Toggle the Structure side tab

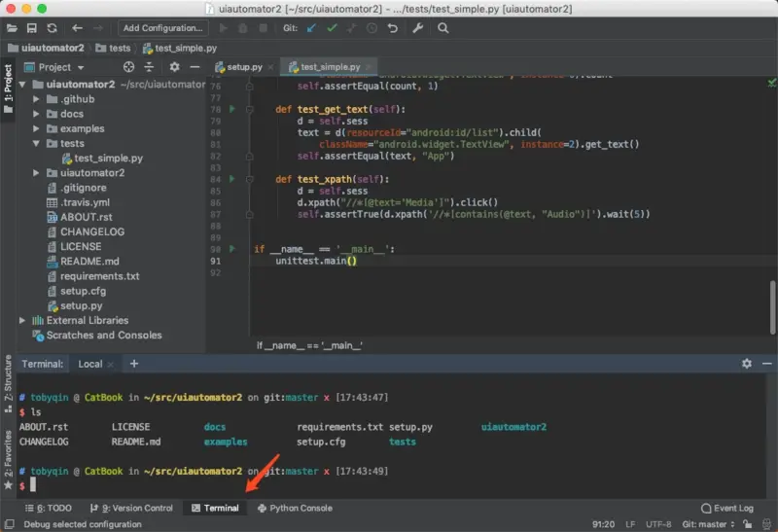(x=8, y=383)
